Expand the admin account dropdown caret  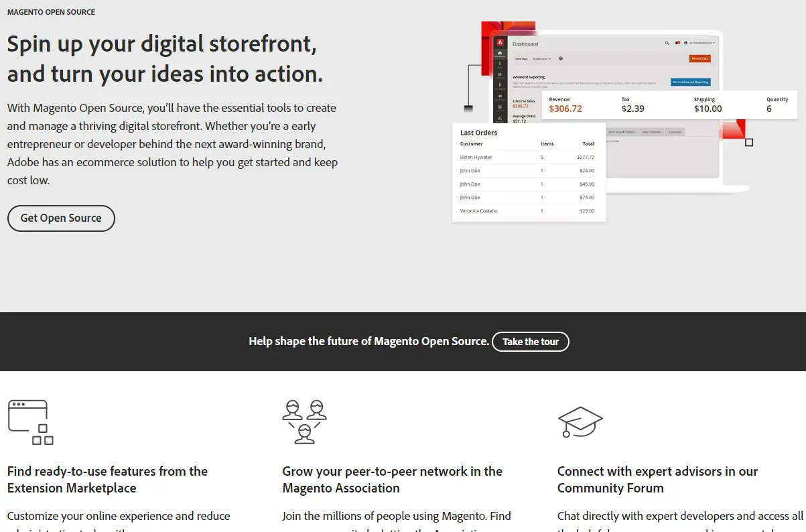[714, 43]
